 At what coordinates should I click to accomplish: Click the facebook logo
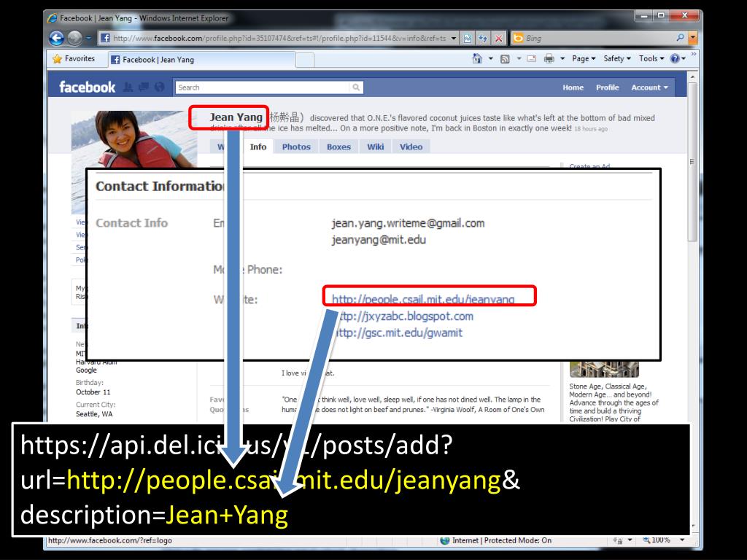click(88, 87)
